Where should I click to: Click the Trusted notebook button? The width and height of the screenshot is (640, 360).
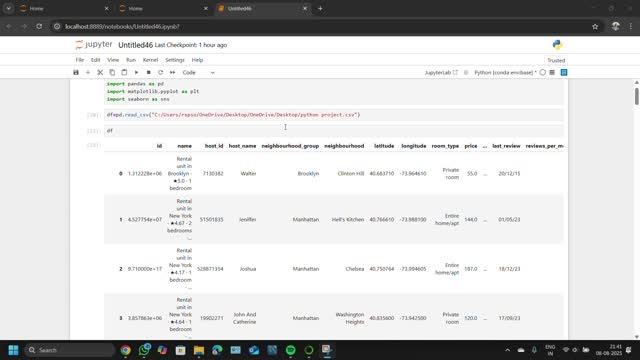(x=556, y=60)
